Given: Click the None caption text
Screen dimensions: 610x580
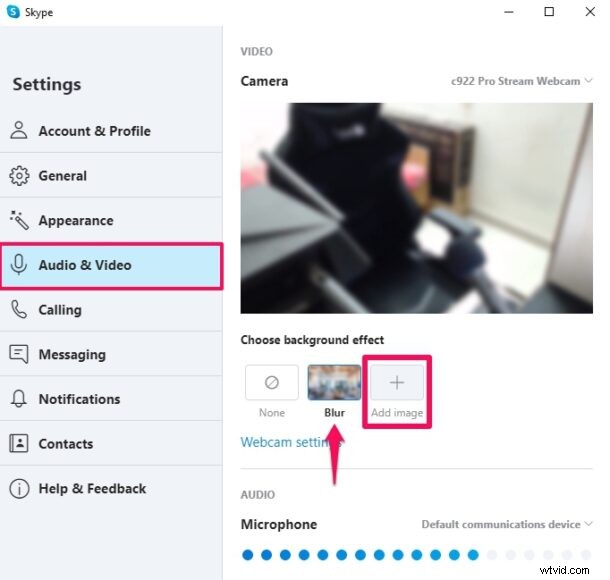Looking at the screenshot, I should pyautogui.click(x=272, y=412).
